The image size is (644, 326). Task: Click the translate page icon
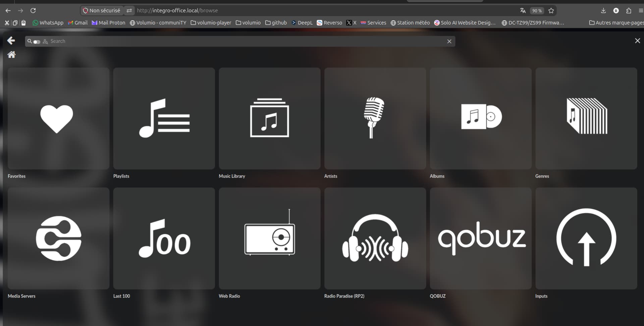click(523, 10)
